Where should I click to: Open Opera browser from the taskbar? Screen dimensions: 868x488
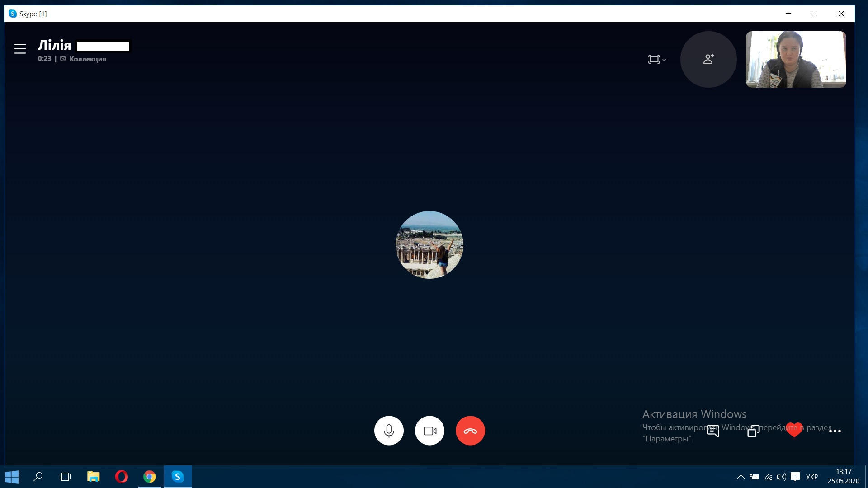pyautogui.click(x=121, y=477)
